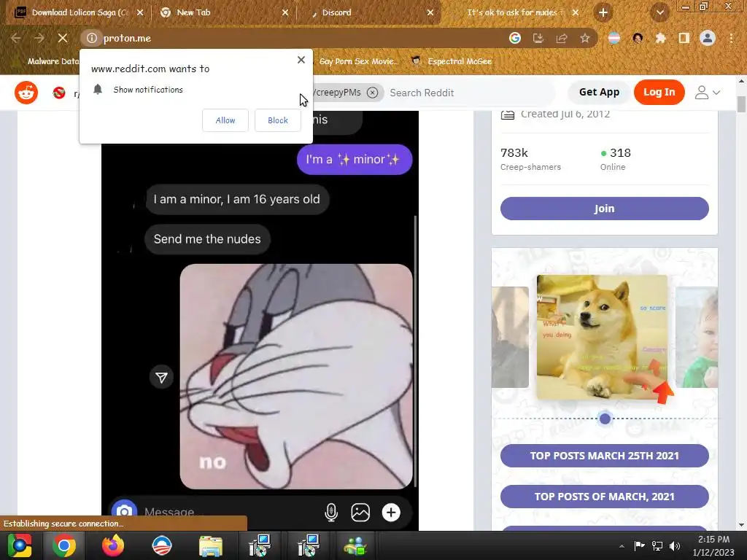Open Malware Data bookmark

point(47,61)
